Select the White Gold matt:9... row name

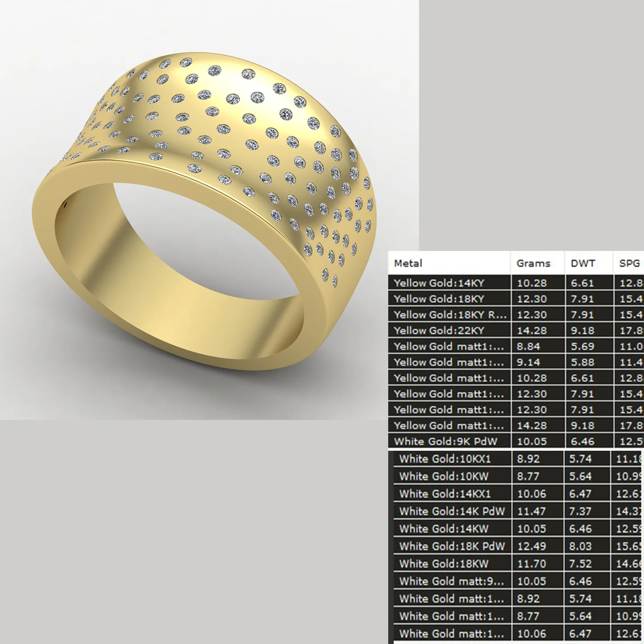pos(451,581)
